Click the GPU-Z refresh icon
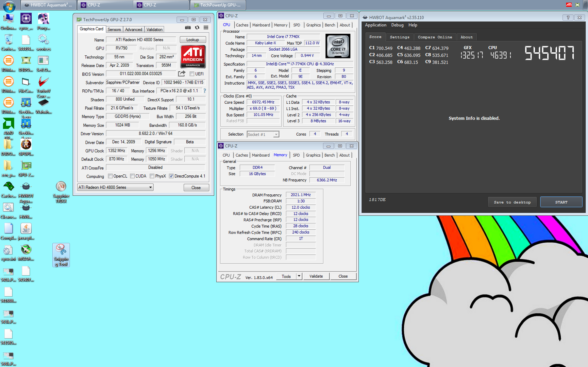The height and width of the screenshot is (367, 588). [197, 28]
